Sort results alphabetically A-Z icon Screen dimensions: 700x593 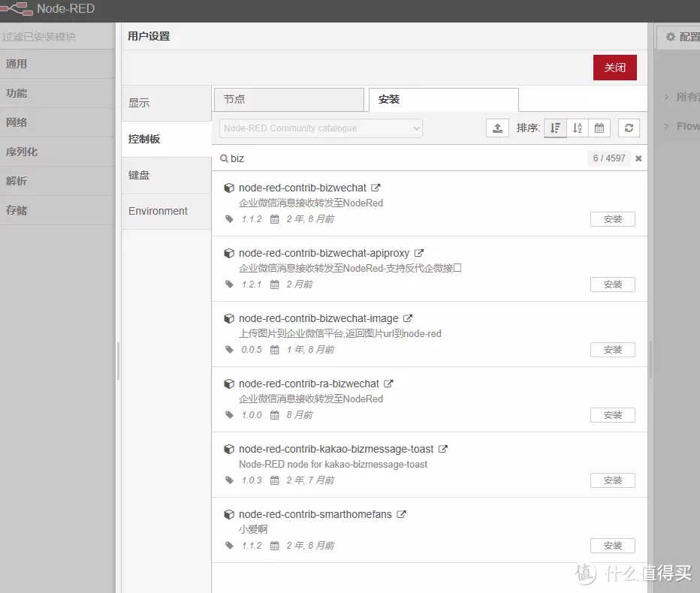578,128
